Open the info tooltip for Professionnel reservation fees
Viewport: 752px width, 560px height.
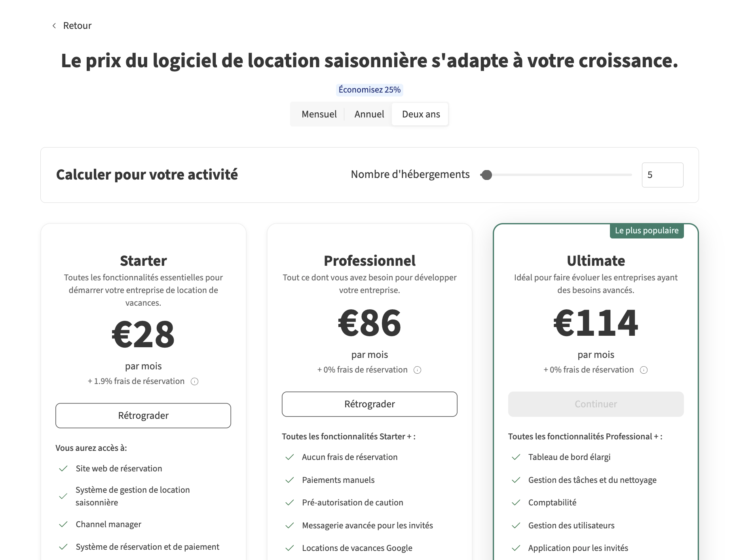417,370
